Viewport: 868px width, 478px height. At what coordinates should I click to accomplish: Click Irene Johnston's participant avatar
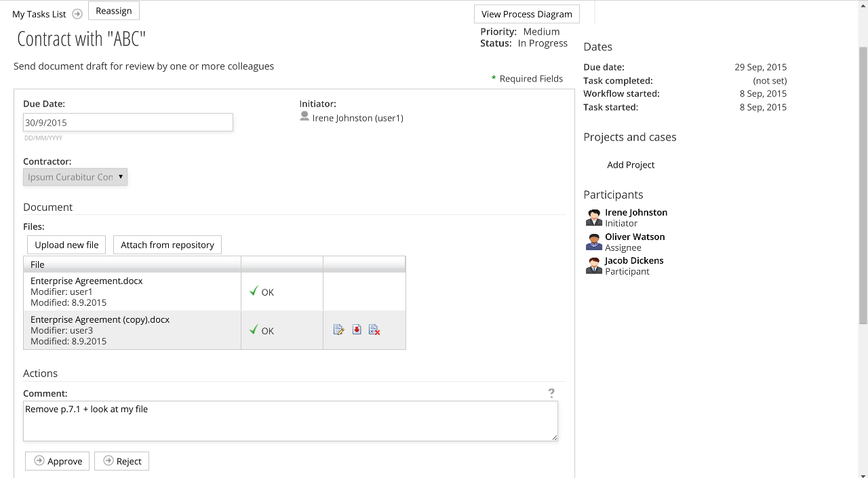pyautogui.click(x=594, y=217)
